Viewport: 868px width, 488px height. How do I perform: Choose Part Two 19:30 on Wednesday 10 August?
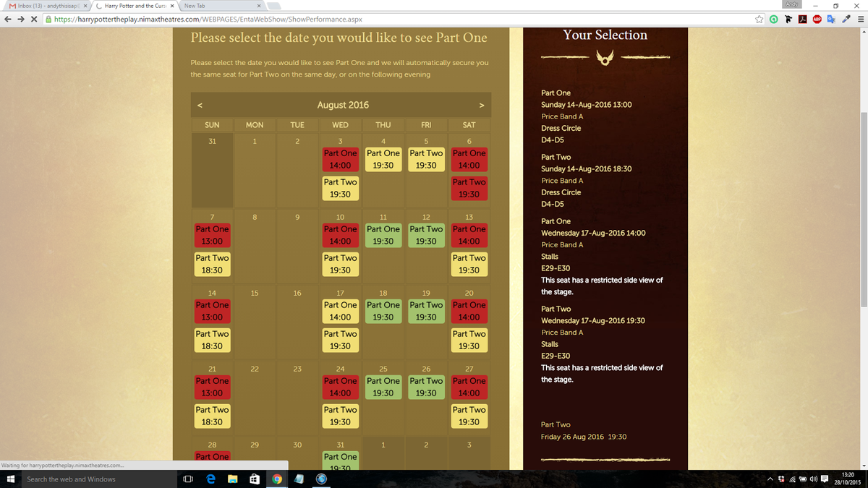pos(340,264)
